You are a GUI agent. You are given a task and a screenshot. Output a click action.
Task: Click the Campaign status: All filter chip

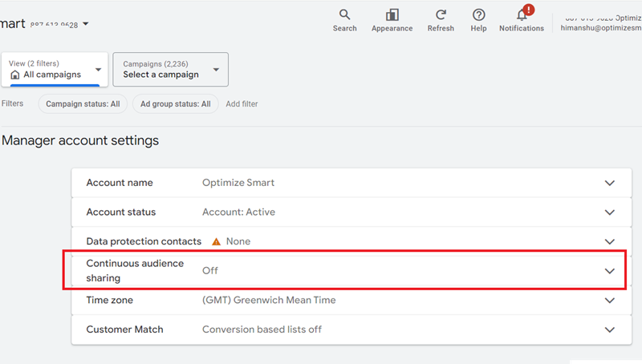tap(83, 103)
